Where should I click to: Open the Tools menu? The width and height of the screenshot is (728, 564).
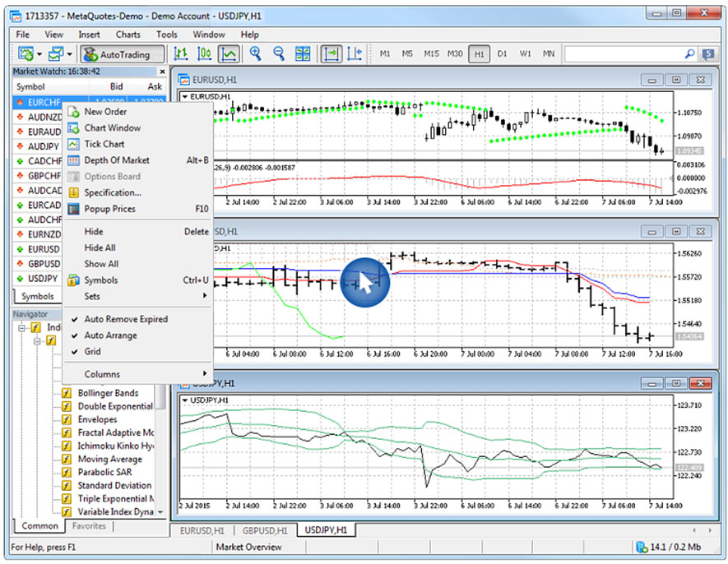pyautogui.click(x=167, y=35)
